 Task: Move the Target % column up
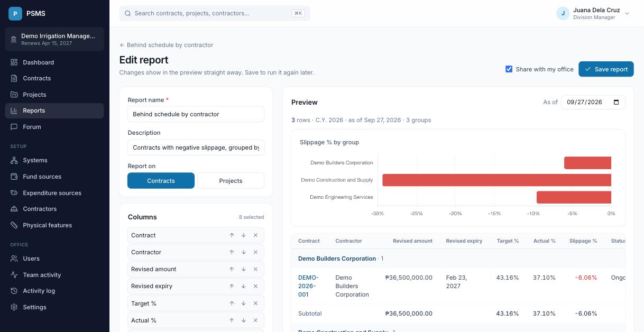click(x=232, y=303)
